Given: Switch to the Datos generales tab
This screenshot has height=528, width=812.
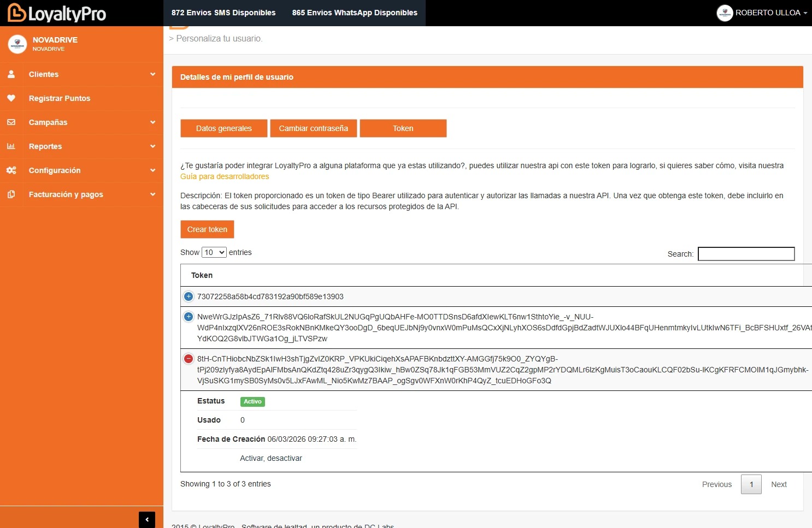Looking at the screenshot, I should point(224,128).
